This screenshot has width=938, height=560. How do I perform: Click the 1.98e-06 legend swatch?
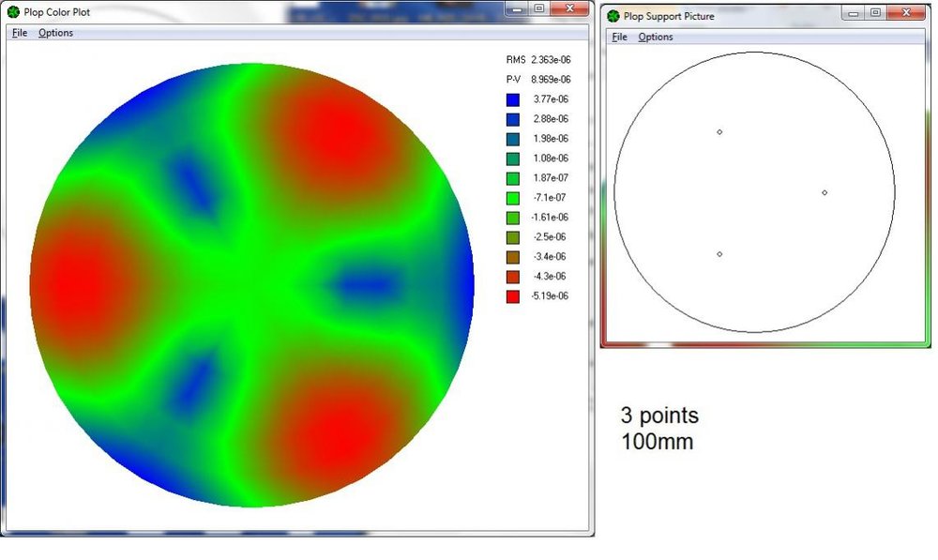[513, 140]
